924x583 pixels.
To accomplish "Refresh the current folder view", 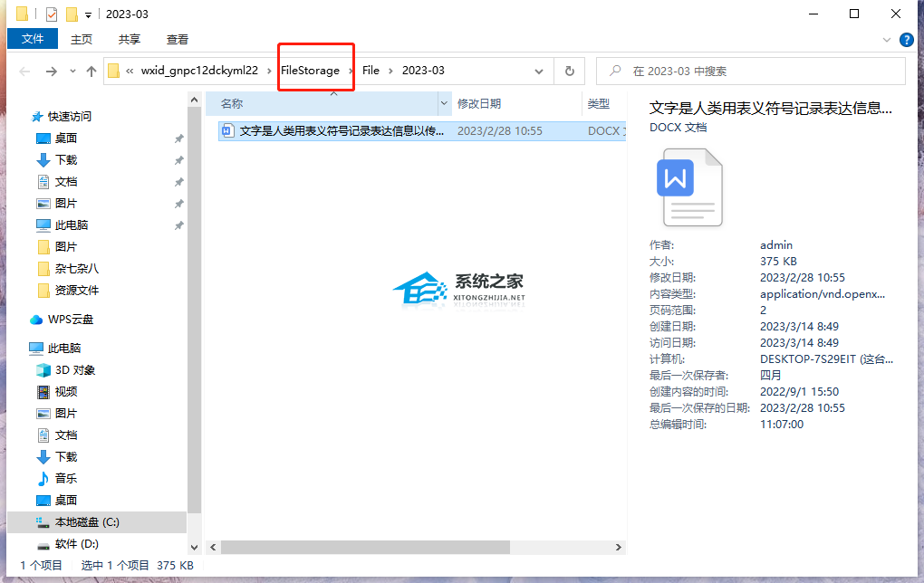I will (x=569, y=71).
